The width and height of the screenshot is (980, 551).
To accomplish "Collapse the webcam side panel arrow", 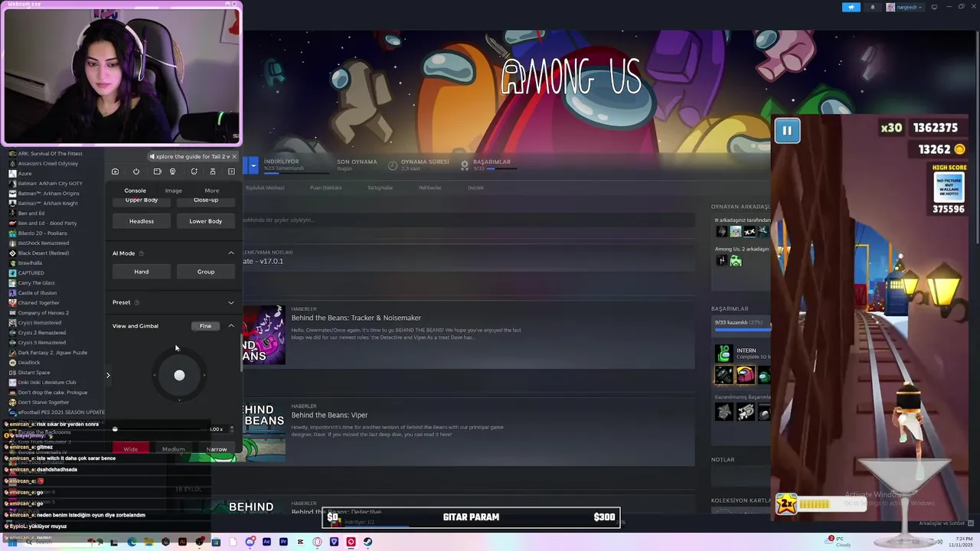I will coord(108,375).
